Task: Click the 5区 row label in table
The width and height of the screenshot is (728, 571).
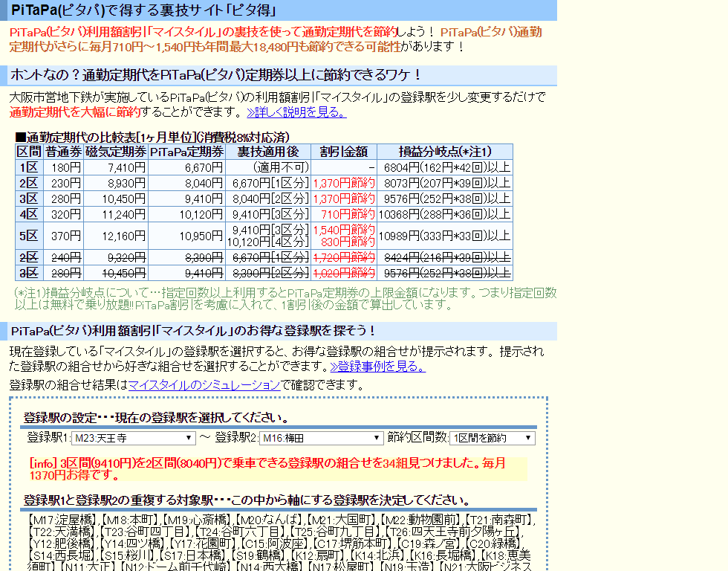Action: 27,235
